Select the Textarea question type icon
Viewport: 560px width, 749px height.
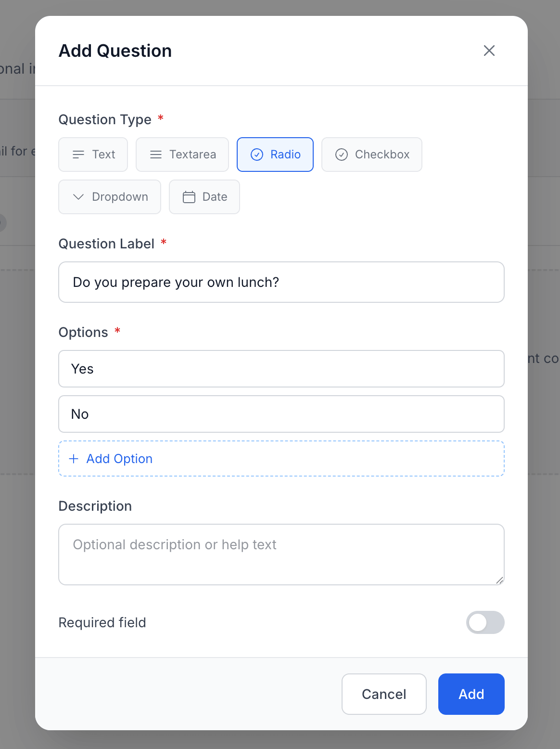155,155
